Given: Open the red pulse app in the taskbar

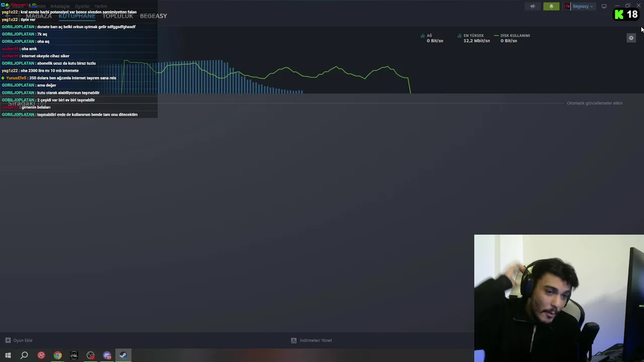Looking at the screenshot, I should [x=41, y=355].
